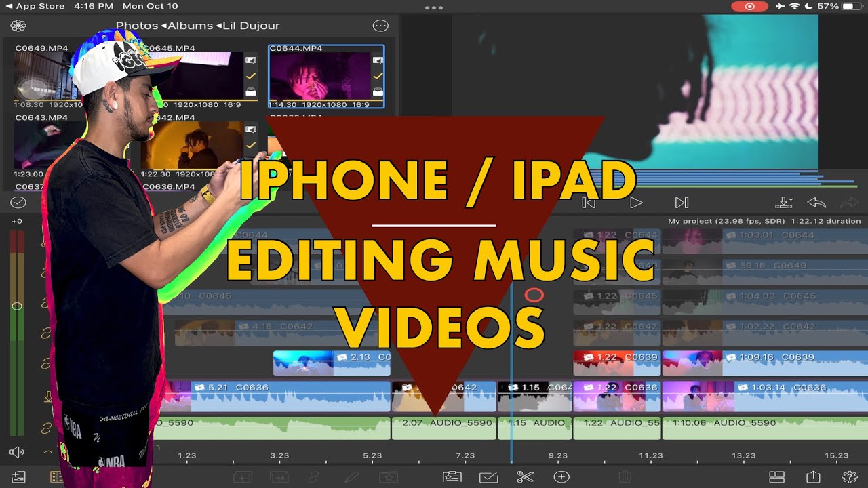868x488 pixels.
Task: Select the 5.21 C0636 timeline clip
Action: [x=275, y=396]
